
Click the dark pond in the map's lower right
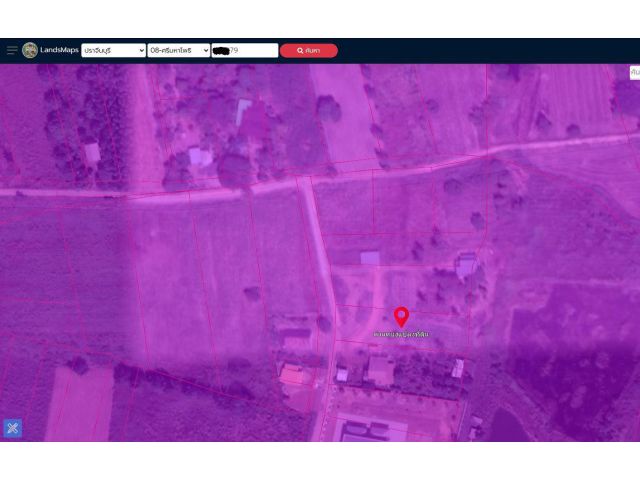pos(507,426)
